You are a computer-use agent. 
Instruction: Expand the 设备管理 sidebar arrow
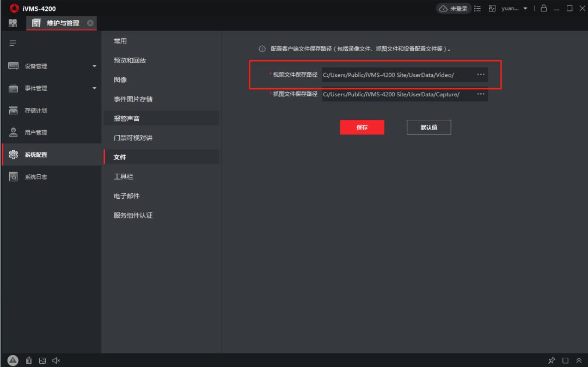(x=94, y=66)
